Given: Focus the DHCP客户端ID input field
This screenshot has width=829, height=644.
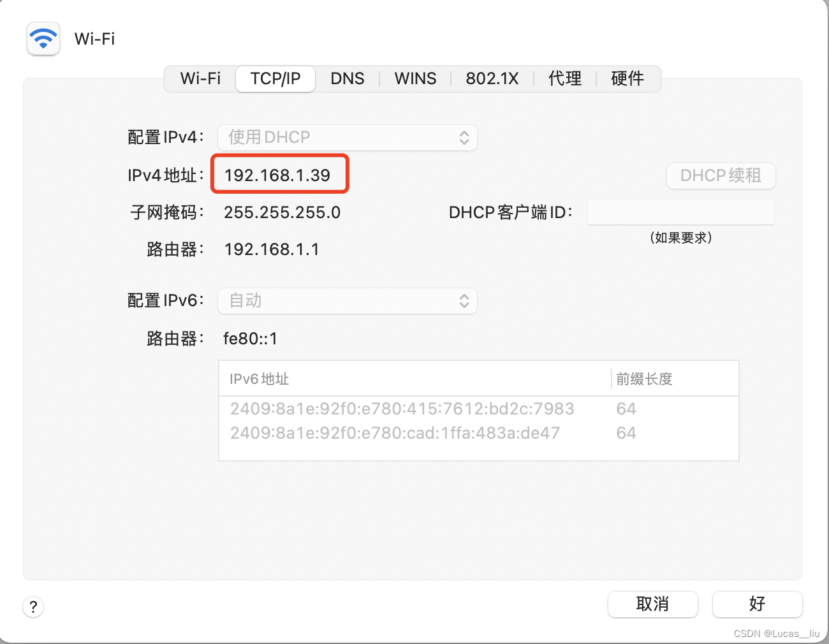Looking at the screenshot, I should click(x=680, y=212).
